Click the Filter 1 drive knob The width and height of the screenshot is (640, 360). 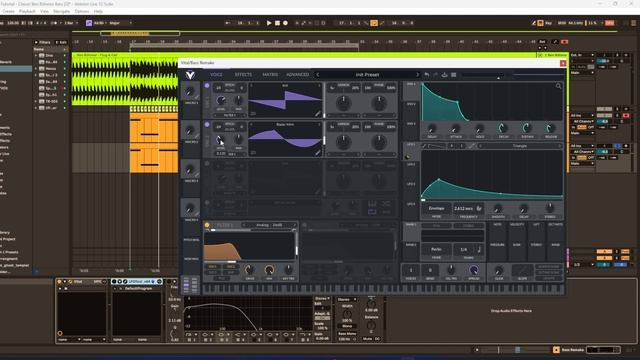(249, 269)
